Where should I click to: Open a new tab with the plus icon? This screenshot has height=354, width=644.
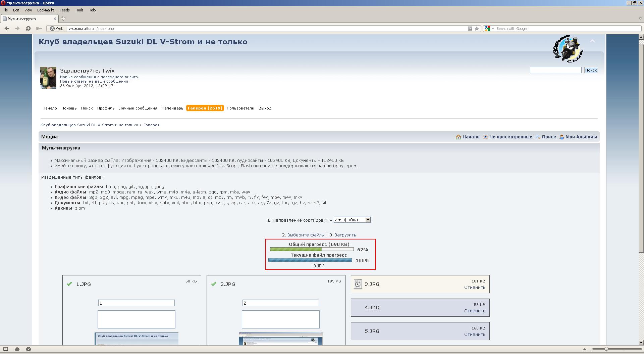pos(63,18)
